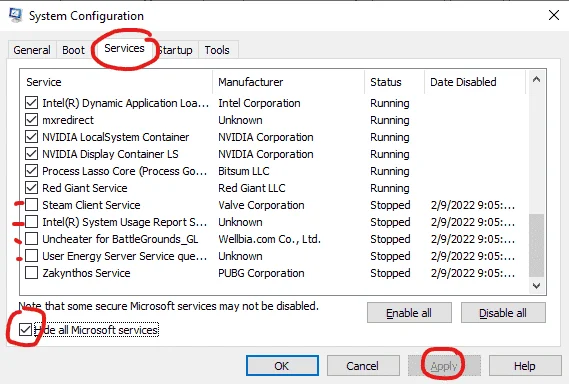
Task: Click the Disable all button
Action: click(503, 313)
